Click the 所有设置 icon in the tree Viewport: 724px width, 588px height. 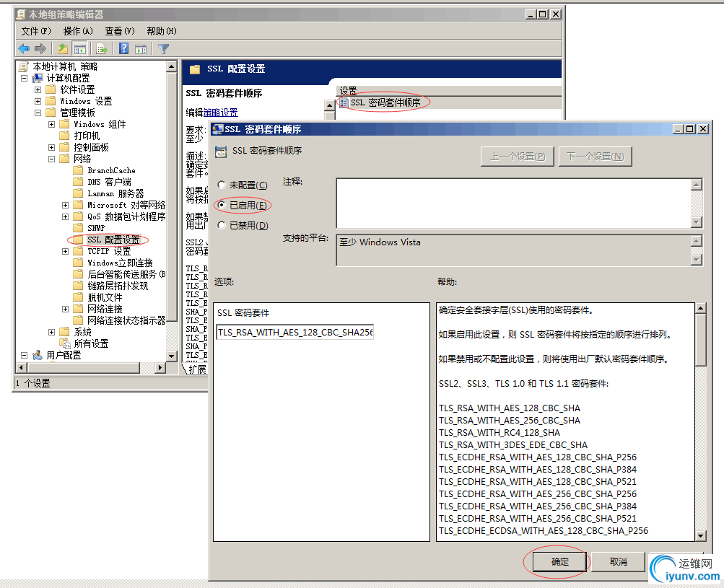coord(65,344)
